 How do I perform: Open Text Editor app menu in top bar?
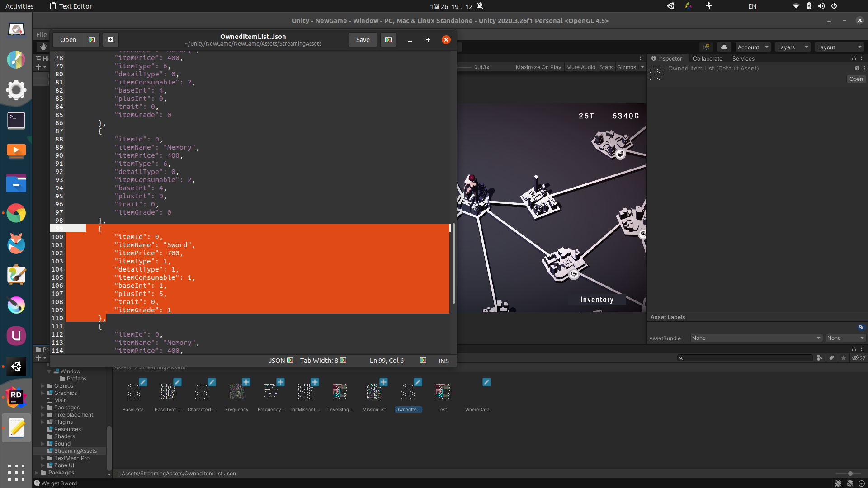71,6
